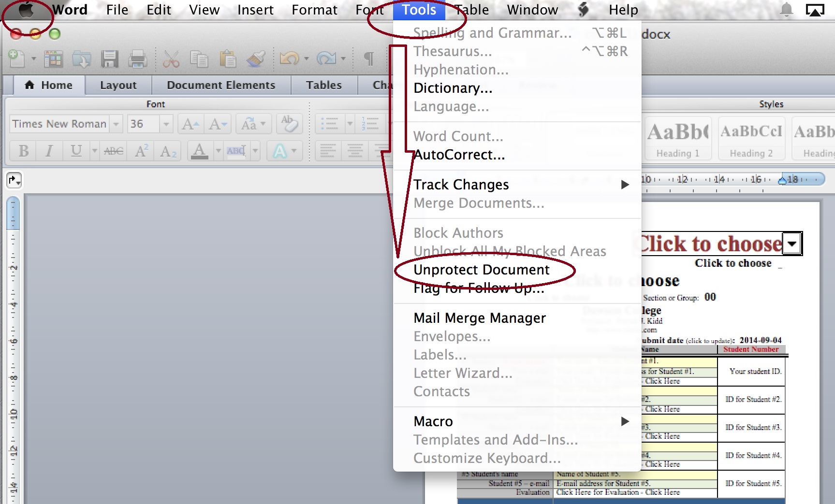Toggle Align Text Left
Screen dimensions: 835x504
[328, 151]
